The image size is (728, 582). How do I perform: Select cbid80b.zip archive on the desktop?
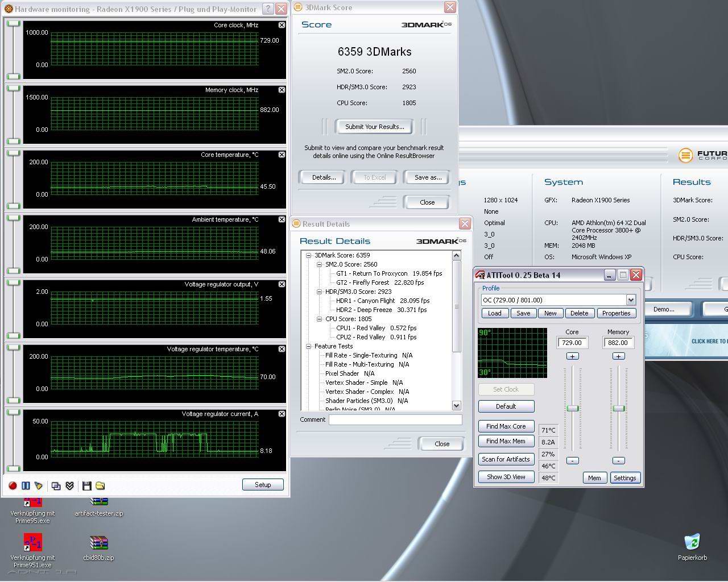point(99,547)
